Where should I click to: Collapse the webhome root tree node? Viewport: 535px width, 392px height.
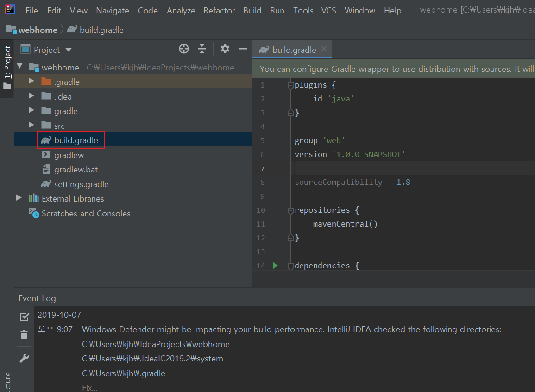20,66
